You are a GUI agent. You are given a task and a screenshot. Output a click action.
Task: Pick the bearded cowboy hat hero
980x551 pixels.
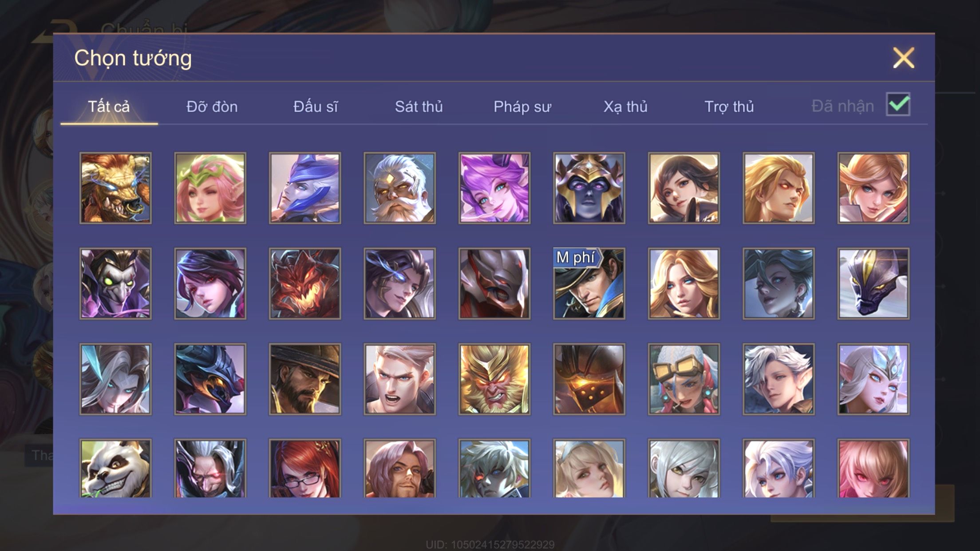click(305, 379)
